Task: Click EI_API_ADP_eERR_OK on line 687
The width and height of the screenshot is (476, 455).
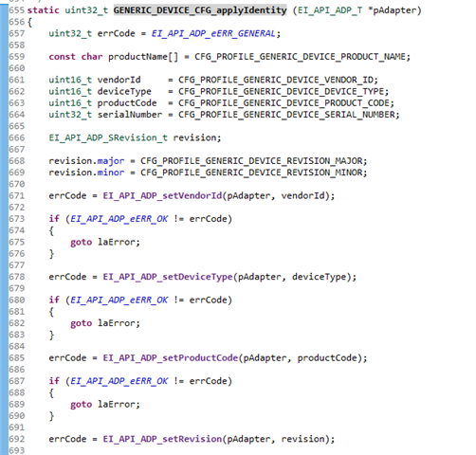Action: point(119,381)
